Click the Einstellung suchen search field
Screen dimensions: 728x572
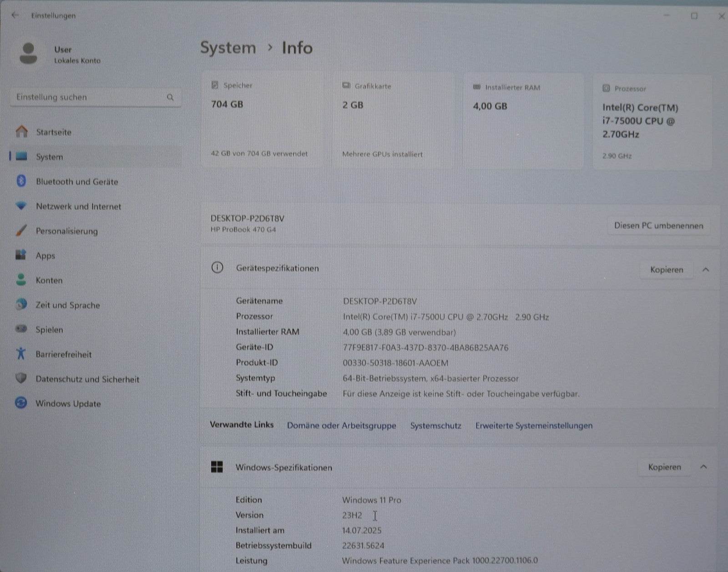tap(96, 97)
